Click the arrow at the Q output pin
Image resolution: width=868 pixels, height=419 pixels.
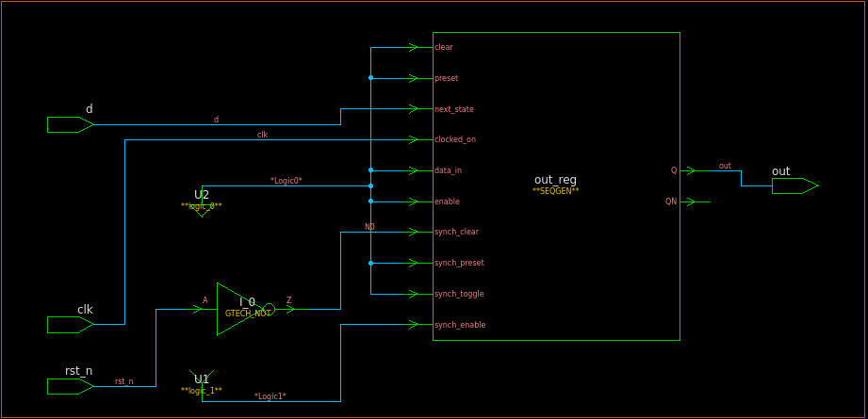pos(690,170)
